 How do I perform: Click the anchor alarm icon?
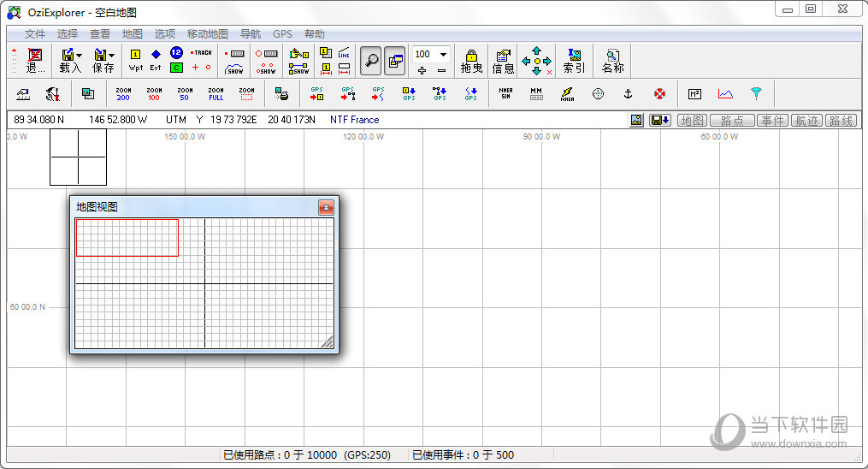click(x=627, y=94)
